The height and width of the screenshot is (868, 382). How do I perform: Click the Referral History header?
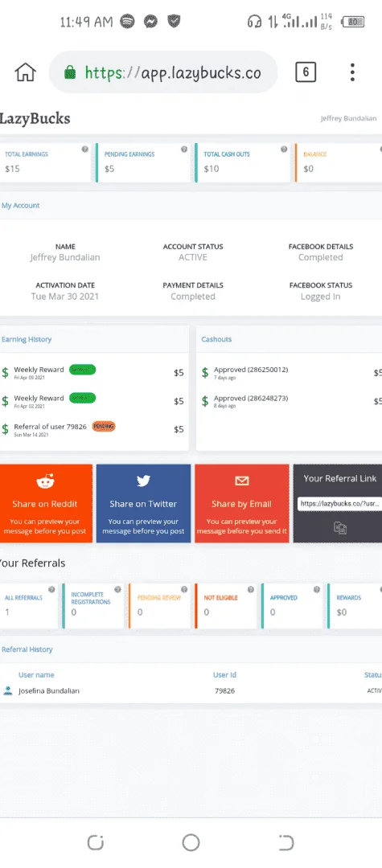click(27, 649)
